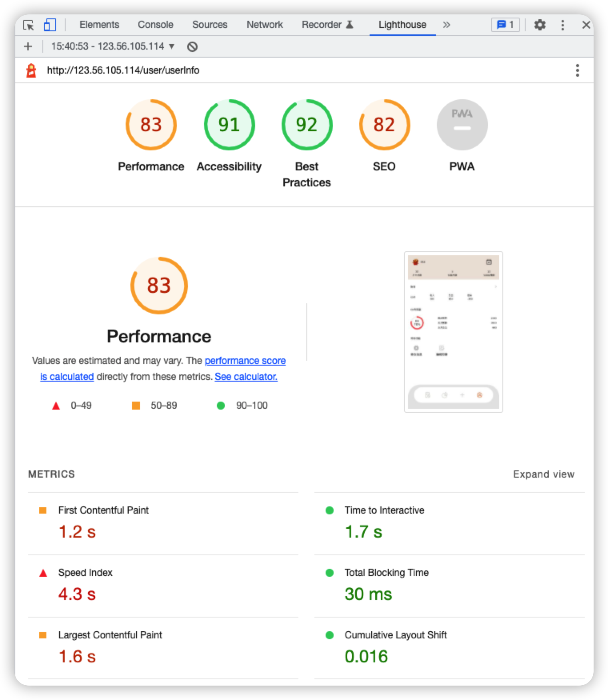Open the audited URL userInfo link
Screen dimensions: 608x700
tap(123, 70)
